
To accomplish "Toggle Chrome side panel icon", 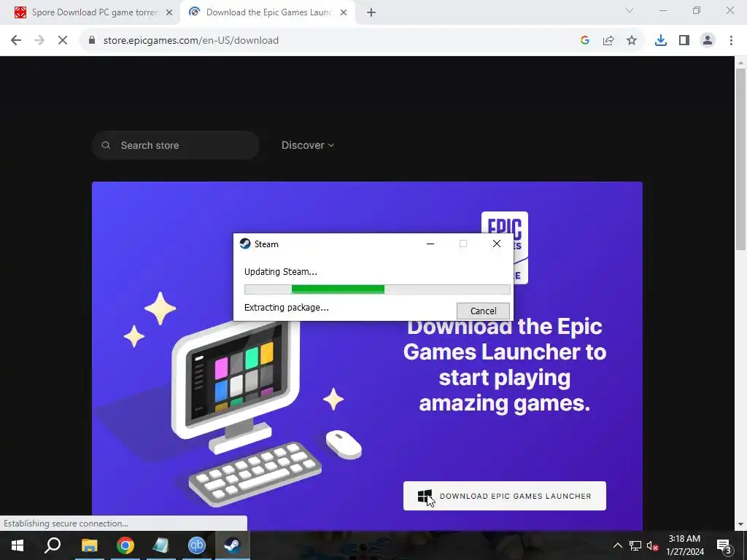I will (684, 41).
